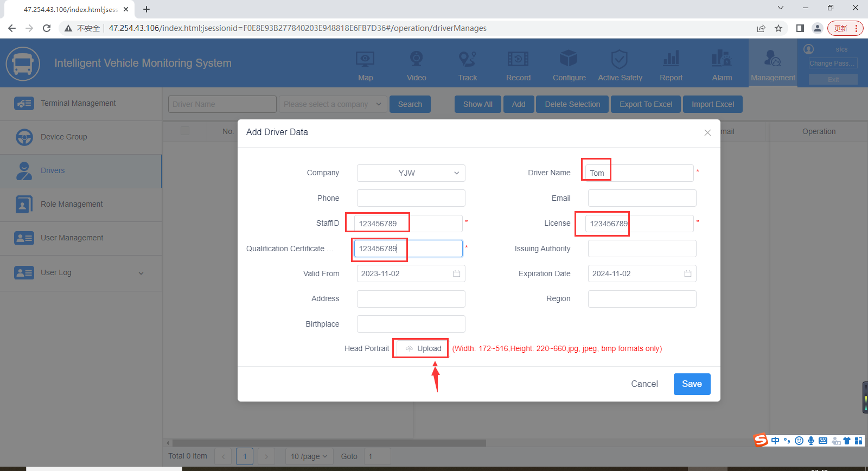This screenshot has height=471, width=868.
Task: Toggle the select-all checkbox in table header
Action: coord(185,131)
